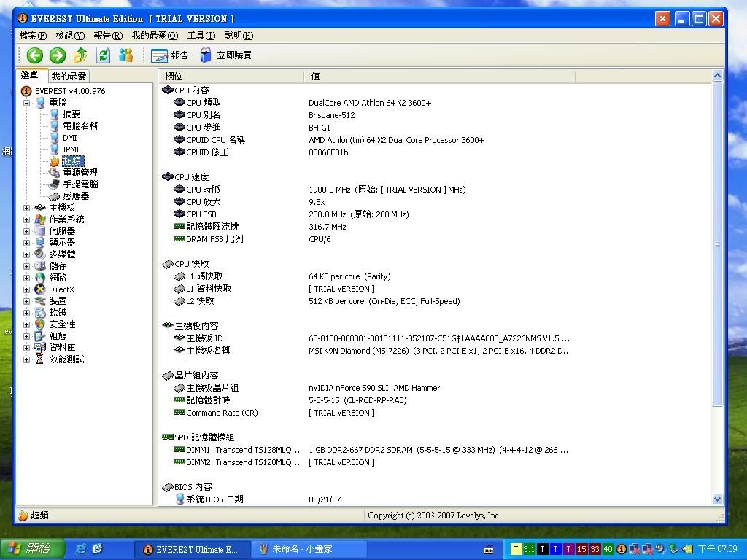Switch to 未命名 - 小畫家 taskbar button

(309, 549)
